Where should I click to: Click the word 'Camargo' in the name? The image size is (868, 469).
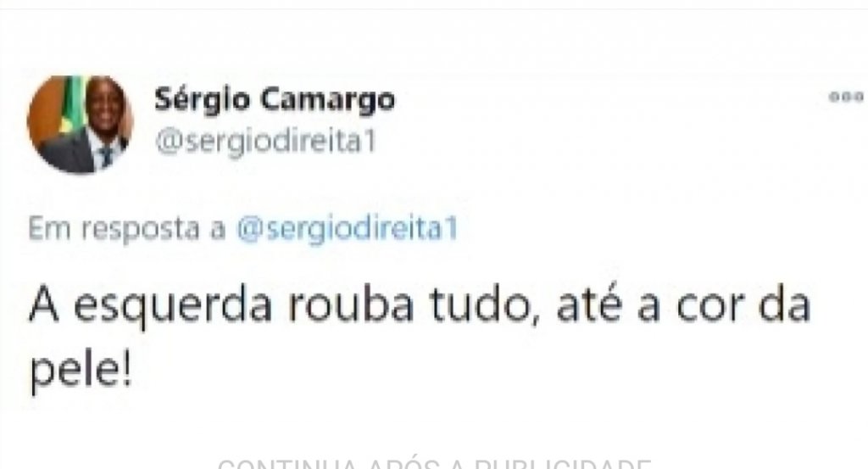point(327,101)
